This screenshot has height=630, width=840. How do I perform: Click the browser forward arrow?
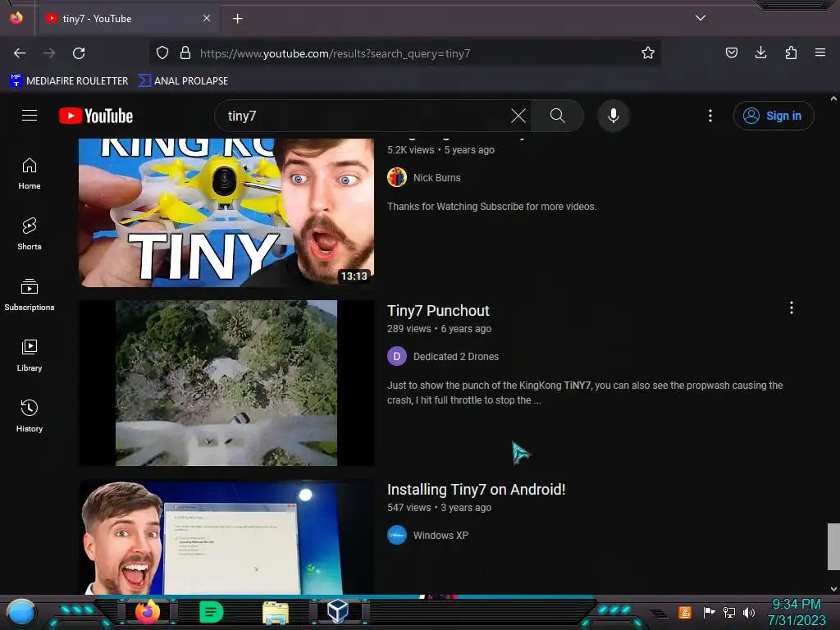pos(49,53)
